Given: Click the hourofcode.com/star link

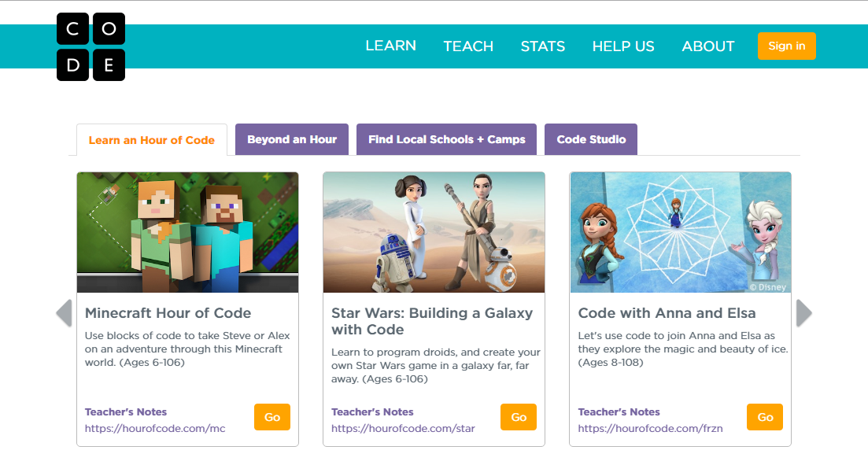Looking at the screenshot, I should [403, 429].
